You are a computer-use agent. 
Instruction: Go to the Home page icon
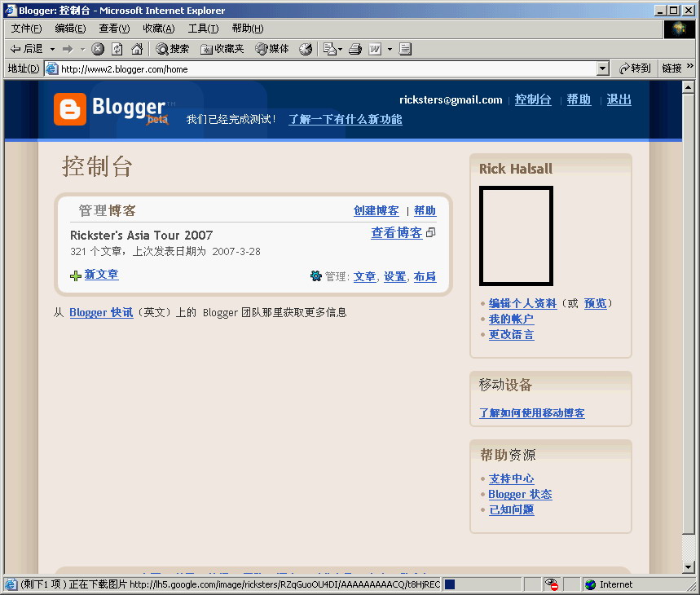137,49
